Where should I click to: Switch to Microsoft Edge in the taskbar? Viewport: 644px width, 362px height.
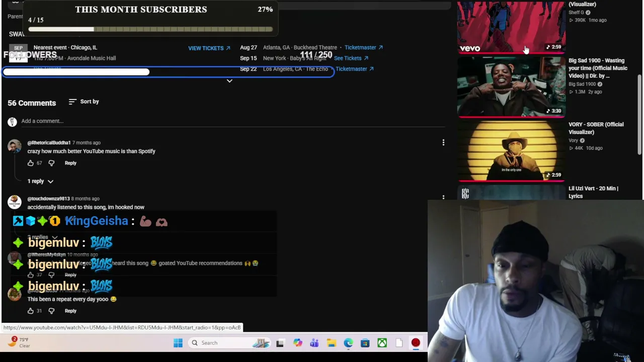tap(348, 343)
